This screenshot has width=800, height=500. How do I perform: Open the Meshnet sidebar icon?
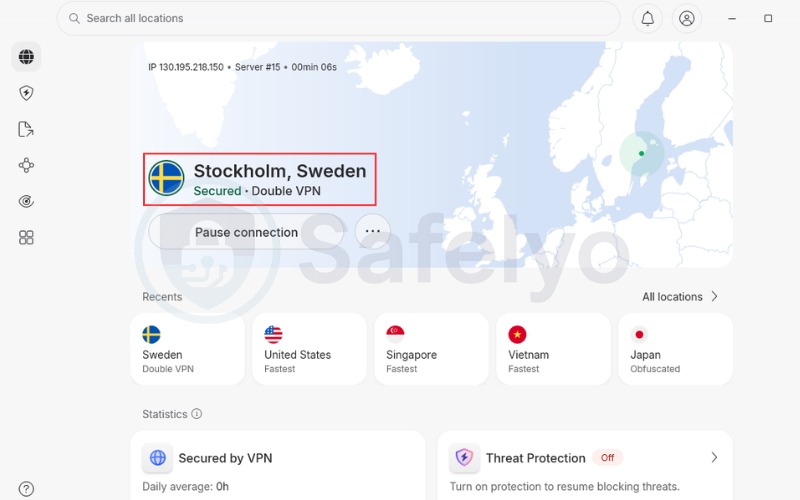[26, 165]
